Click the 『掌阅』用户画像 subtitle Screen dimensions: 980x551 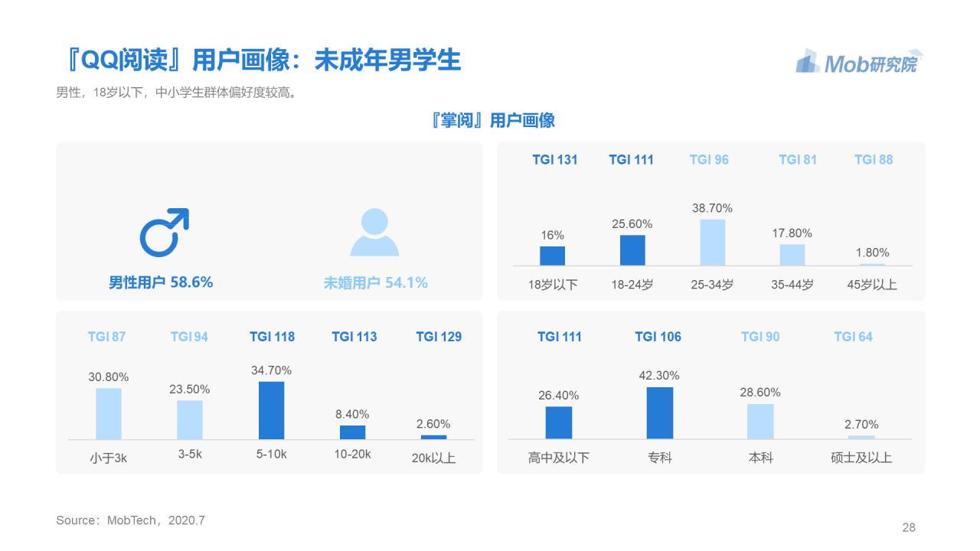point(492,120)
